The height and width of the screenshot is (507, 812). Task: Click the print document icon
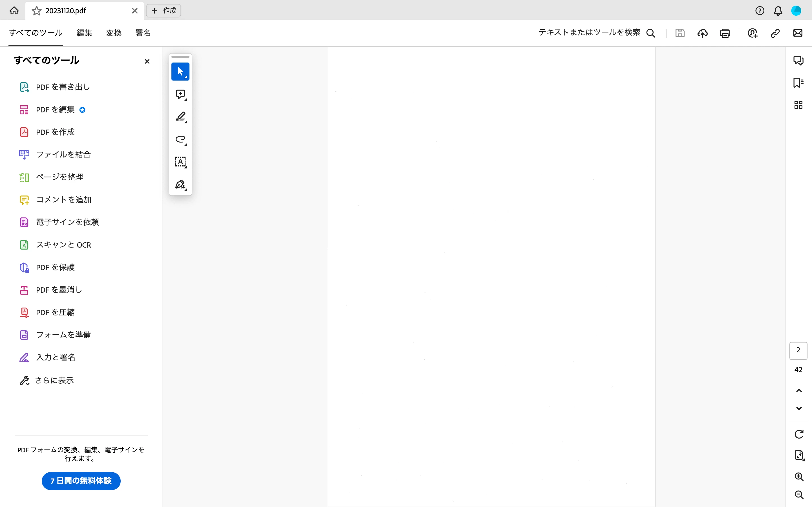pyautogui.click(x=725, y=33)
